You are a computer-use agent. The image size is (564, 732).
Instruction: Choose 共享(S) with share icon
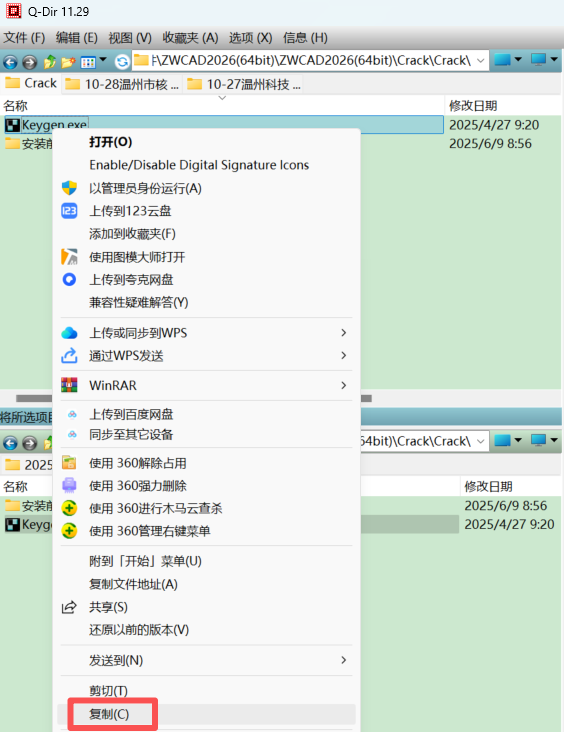206,607
